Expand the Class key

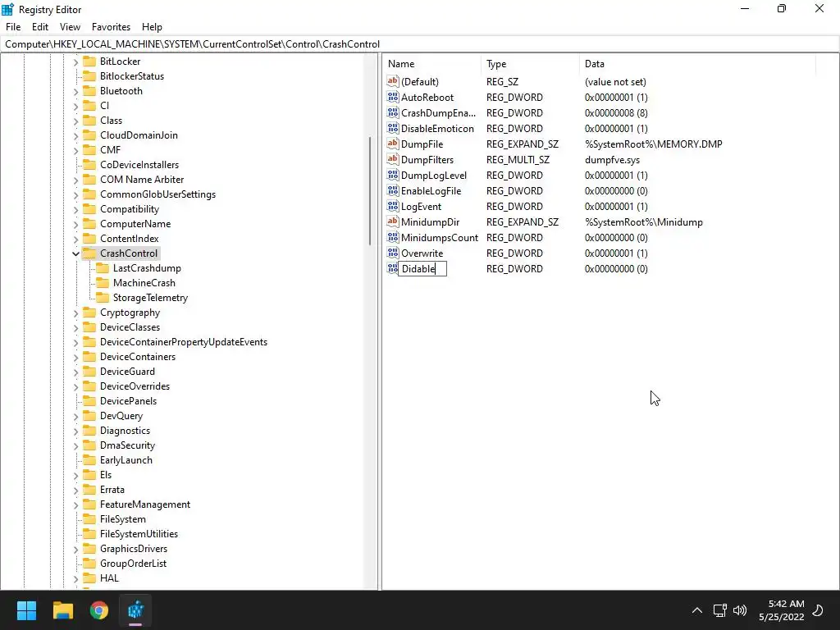coord(75,121)
